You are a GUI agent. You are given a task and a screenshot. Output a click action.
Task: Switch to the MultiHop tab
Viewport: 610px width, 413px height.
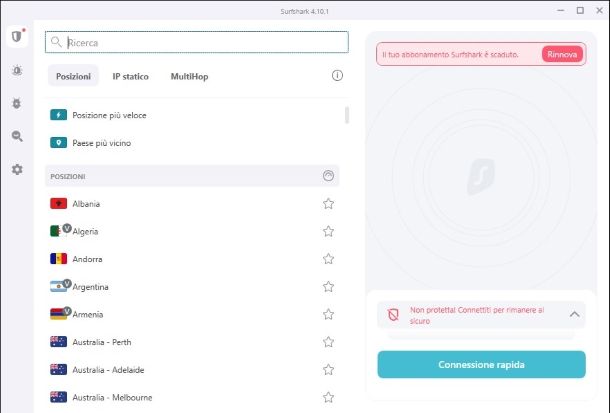pyautogui.click(x=189, y=76)
